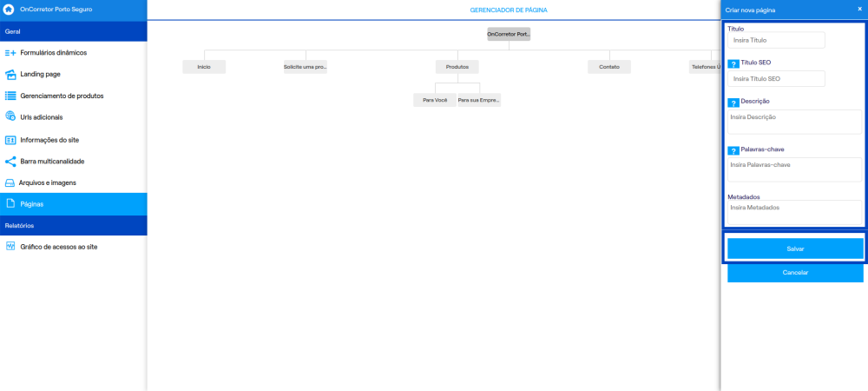Image resolution: width=868 pixels, height=391 pixels.
Task: Click the help icon next to Título SEO
Action: pyautogui.click(x=733, y=64)
